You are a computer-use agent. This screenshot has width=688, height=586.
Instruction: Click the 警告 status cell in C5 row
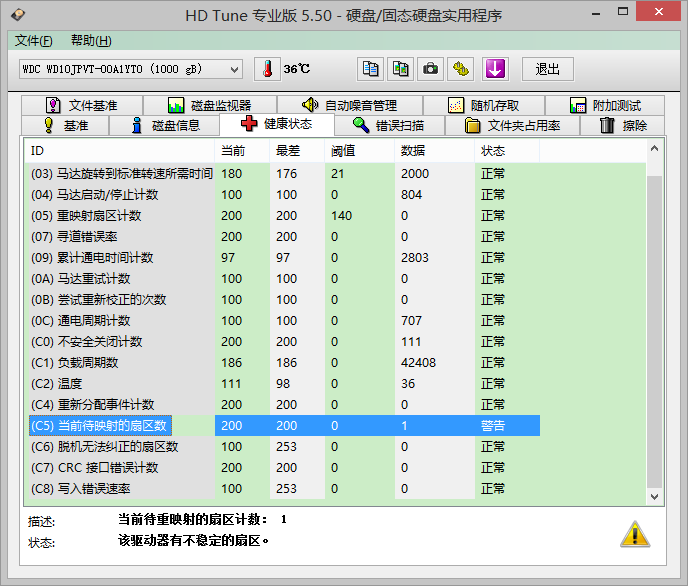pos(493,426)
